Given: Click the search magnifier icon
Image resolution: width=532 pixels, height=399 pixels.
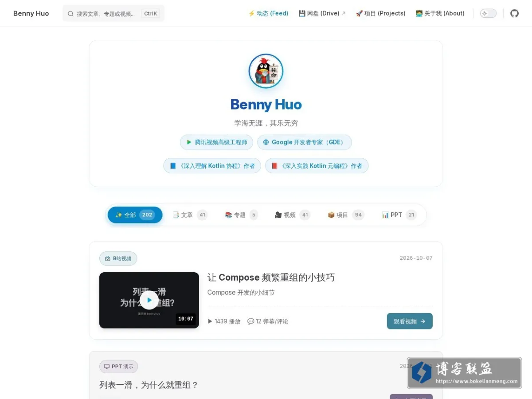Looking at the screenshot, I should pyautogui.click(x=70, y=14).
